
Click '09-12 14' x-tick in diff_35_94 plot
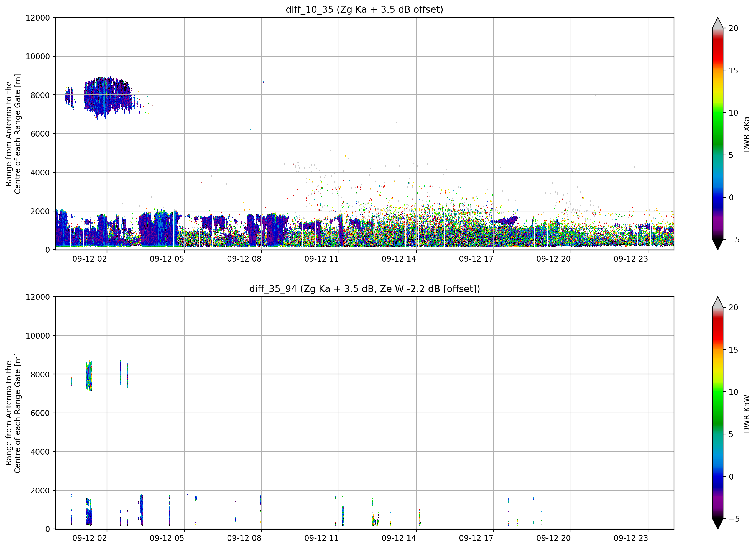[x=399, y=538]
